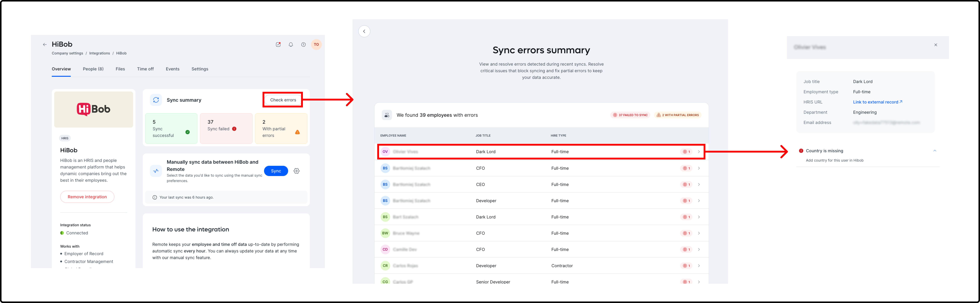Click the orange warning on partial errors card
The image size is (980, 303).
pyautogui.click(x=297, y=132)
